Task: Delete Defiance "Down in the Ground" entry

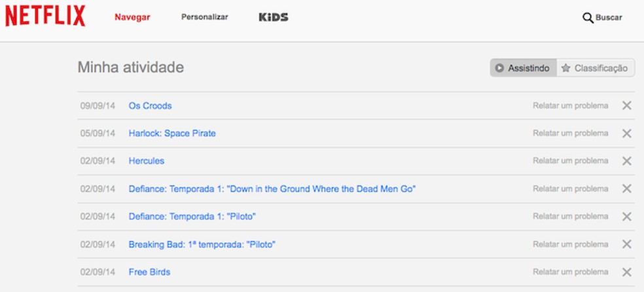Action: coord(626,189)
